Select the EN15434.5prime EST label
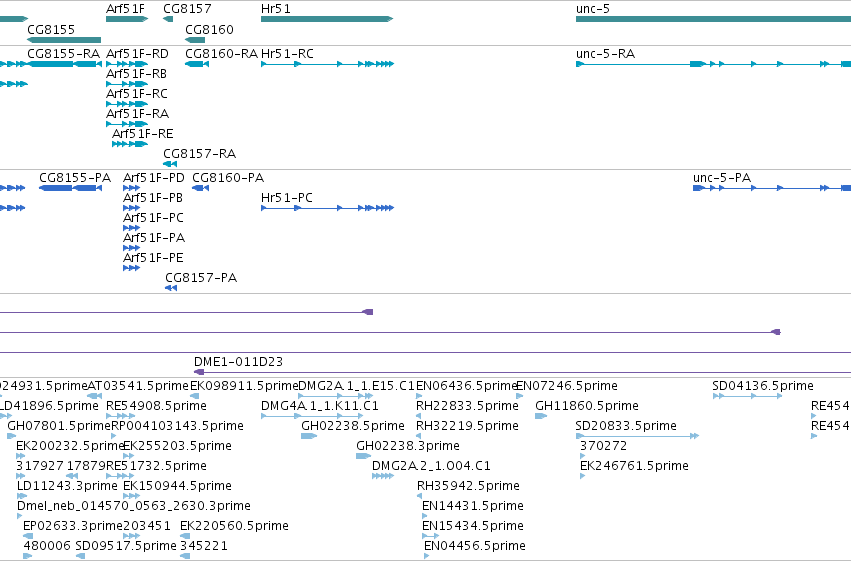 (473, 526)
